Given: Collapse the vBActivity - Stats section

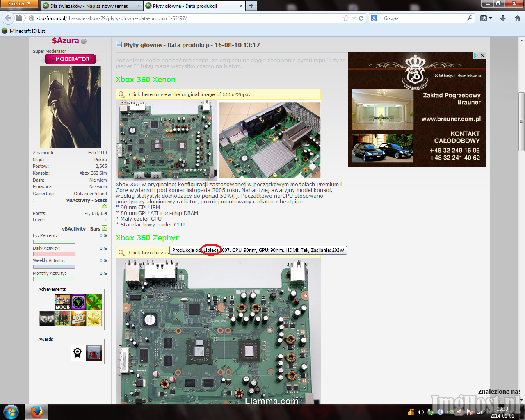Looking at the screenshot, I should point(104,205).
